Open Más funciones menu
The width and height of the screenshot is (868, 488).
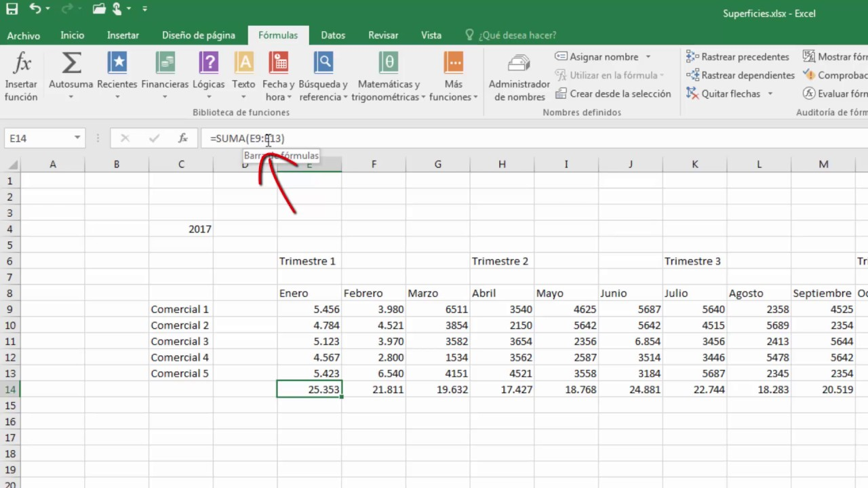[x=454, y=77]
